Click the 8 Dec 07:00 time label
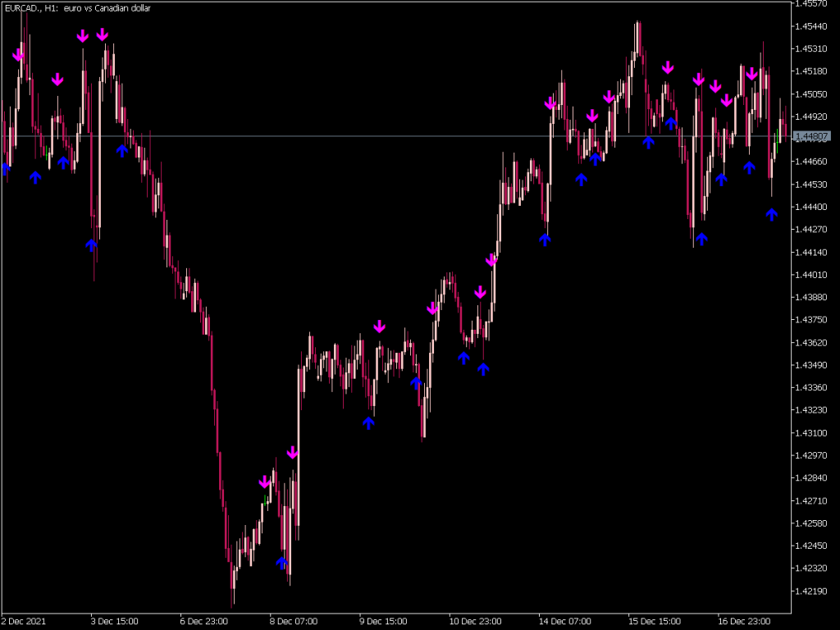 [x=294, y=621]
